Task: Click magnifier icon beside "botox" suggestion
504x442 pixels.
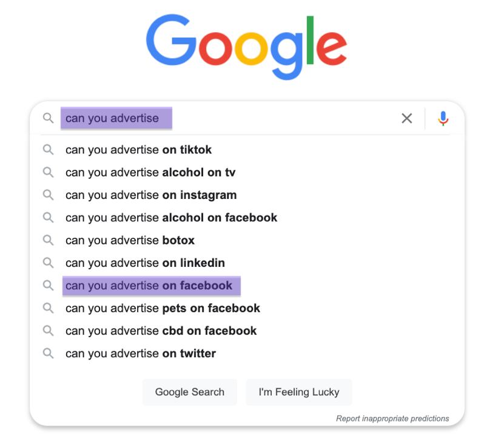Action: (48, 240)
